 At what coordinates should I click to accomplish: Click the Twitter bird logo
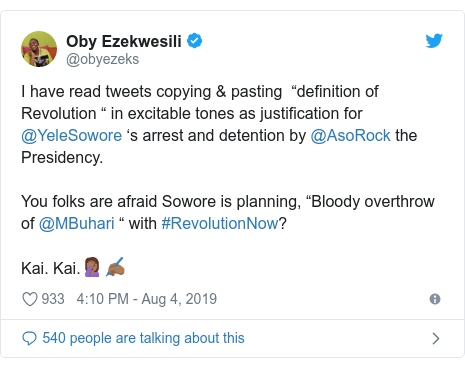434,41
